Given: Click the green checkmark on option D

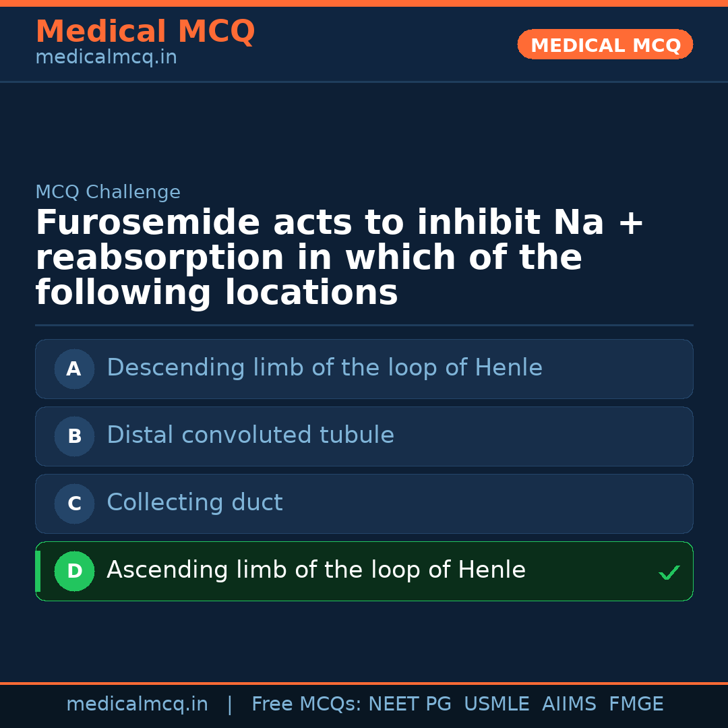Looking at the screenshot, I should pos(669,572).
